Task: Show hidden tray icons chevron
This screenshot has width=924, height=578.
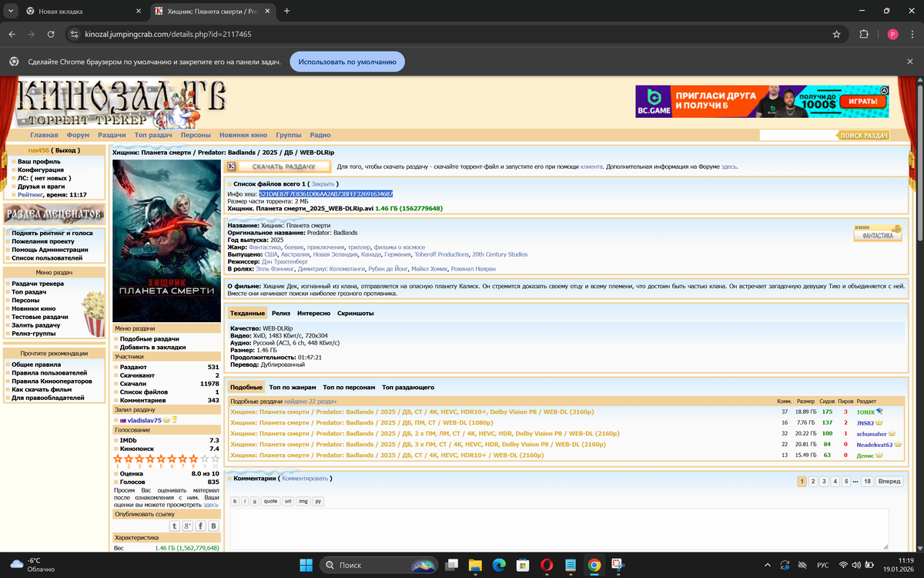Action: coord(768,565)
